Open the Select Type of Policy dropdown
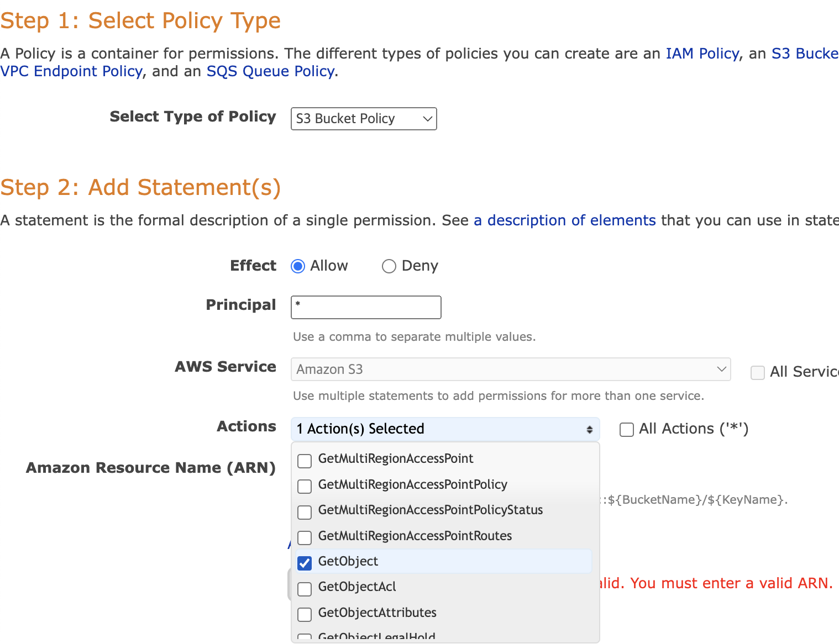 coord(364,119)
